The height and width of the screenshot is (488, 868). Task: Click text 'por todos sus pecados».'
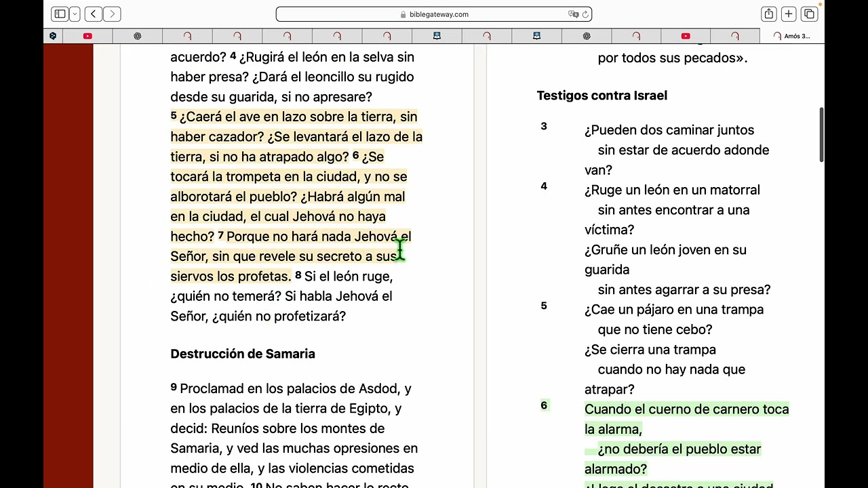tap(673, 58)
